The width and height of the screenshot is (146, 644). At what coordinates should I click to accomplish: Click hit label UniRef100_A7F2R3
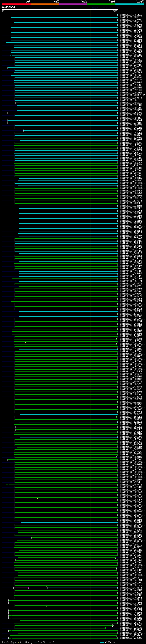point(131,276)
